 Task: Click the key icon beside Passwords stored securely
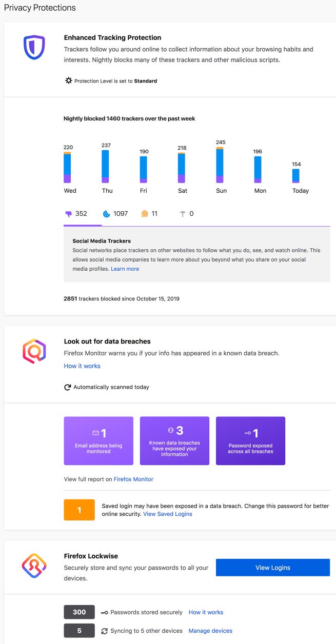click(x=105, y=612)
